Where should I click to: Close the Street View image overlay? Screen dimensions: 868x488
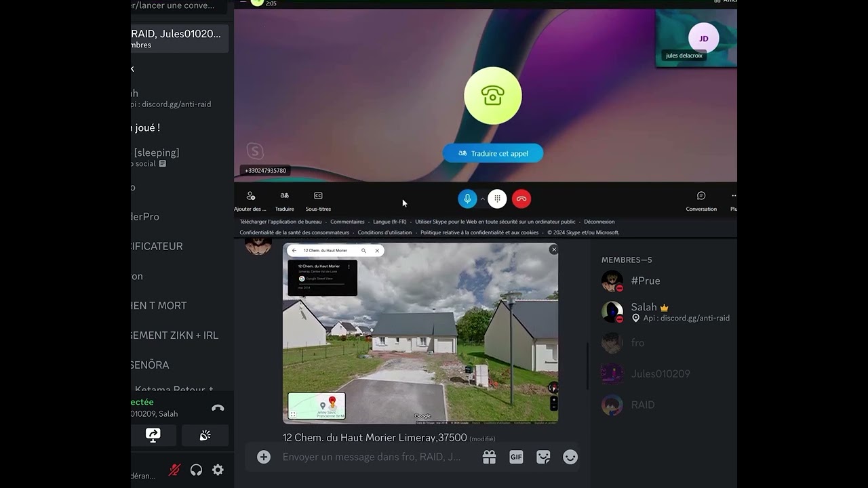[x=553, y=249]
